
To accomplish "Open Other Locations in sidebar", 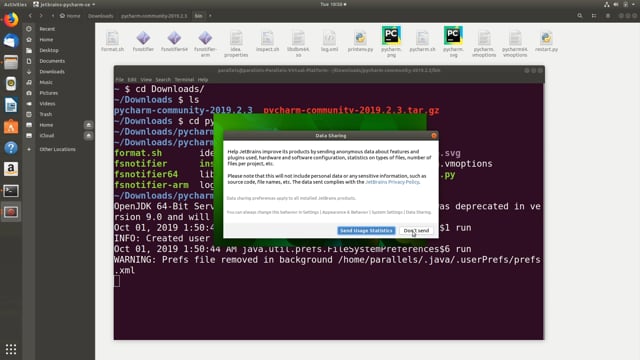I will 57,149.
